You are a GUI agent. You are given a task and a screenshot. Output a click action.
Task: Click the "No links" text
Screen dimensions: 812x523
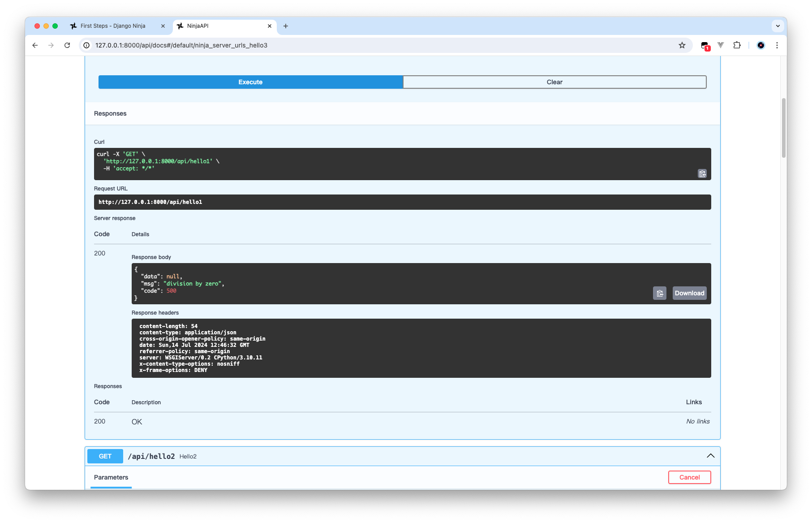(698, 421)
